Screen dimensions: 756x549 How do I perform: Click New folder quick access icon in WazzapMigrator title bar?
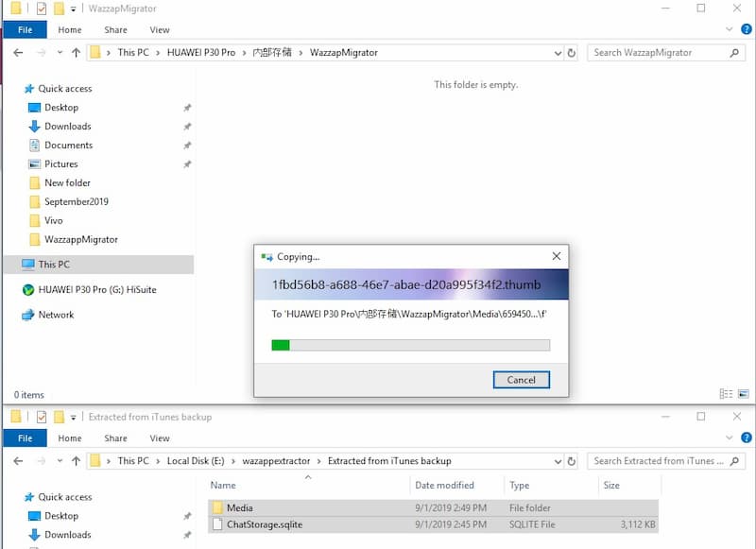click(59, 9)
